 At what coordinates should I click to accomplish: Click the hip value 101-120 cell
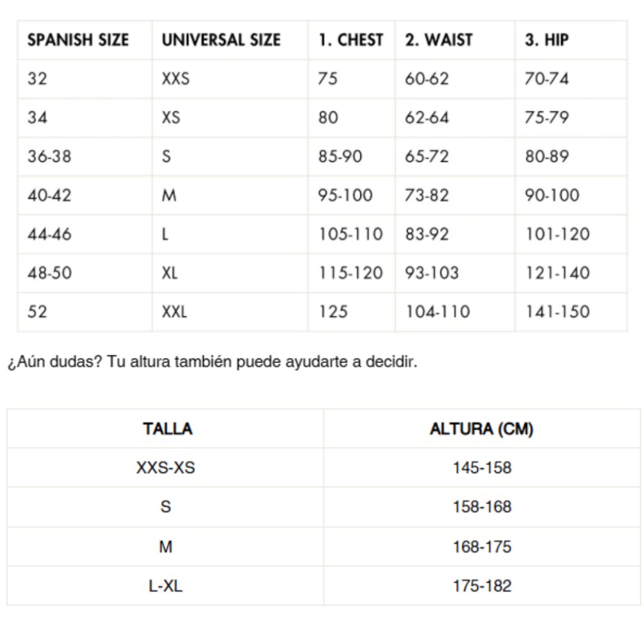557,235
